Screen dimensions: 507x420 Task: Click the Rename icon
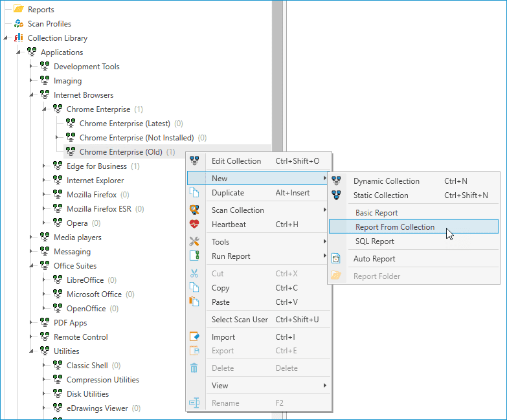pyautogui.click(x=194, y=403)
